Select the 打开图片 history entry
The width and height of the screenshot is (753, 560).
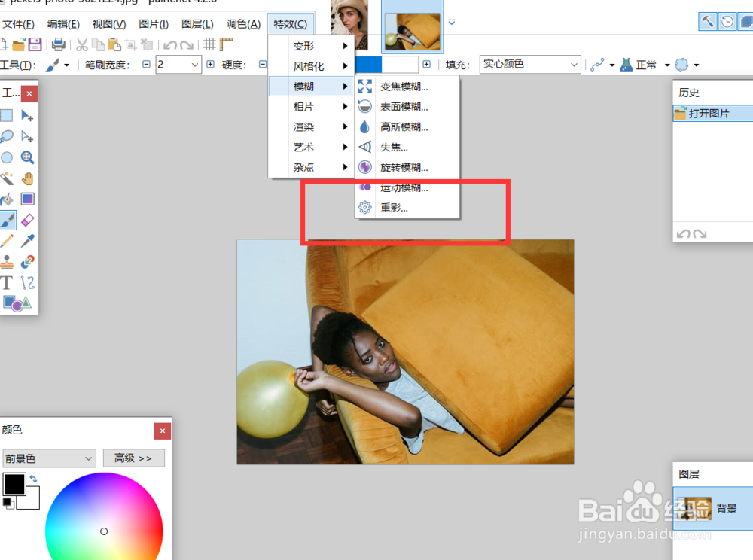click(712, 114)
